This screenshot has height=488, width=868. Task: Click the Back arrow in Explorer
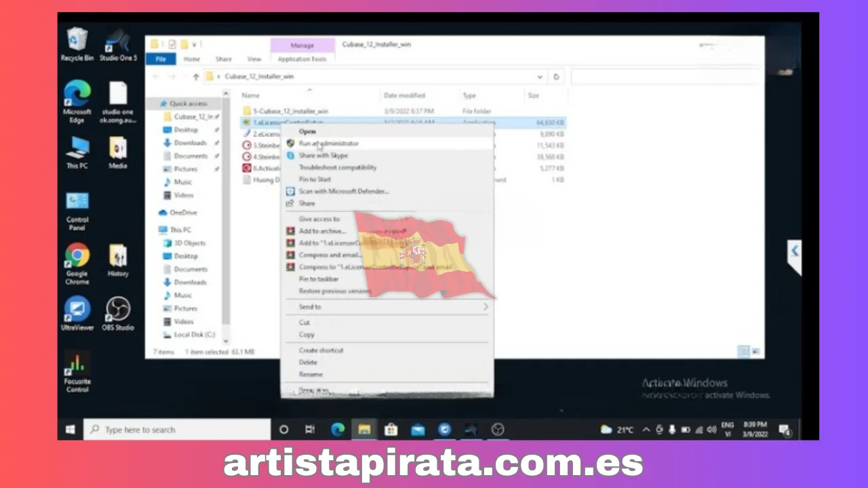[x=157, y=77]
